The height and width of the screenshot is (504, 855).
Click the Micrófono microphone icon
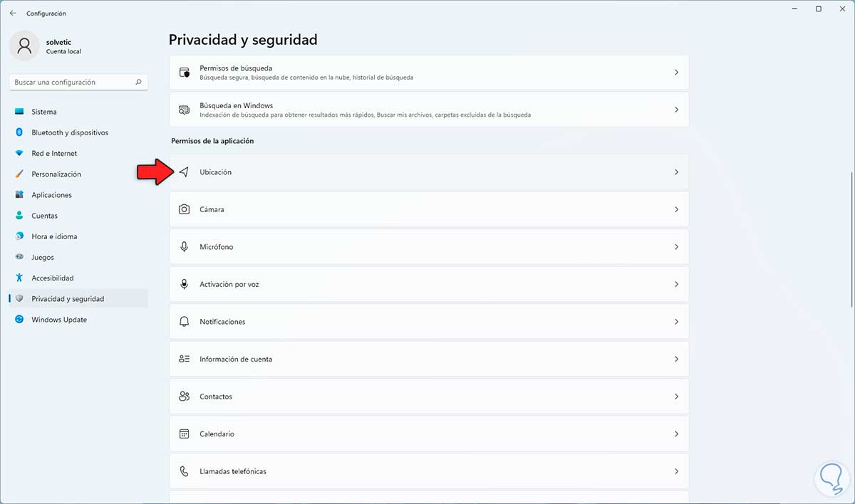[184, 247]
